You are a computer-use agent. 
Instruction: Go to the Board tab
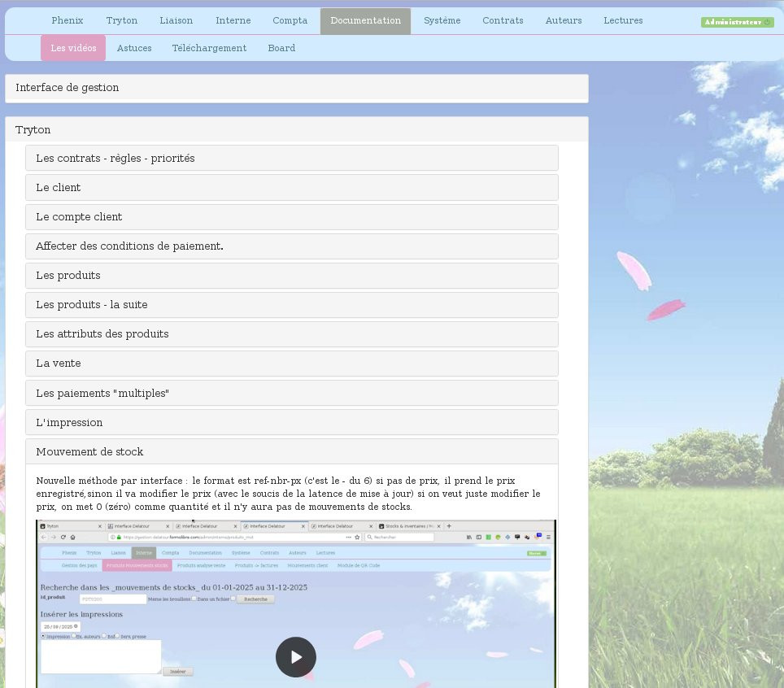[x=281, y=48]
